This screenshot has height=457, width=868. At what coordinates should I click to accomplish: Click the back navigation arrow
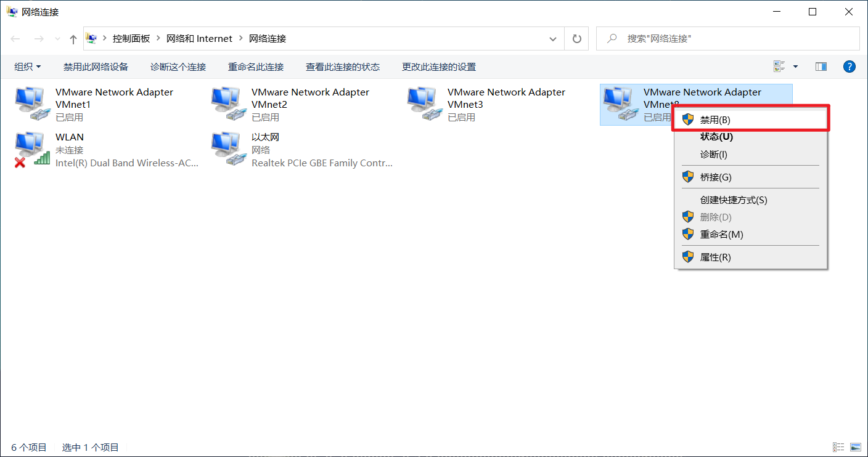point(15,39)
